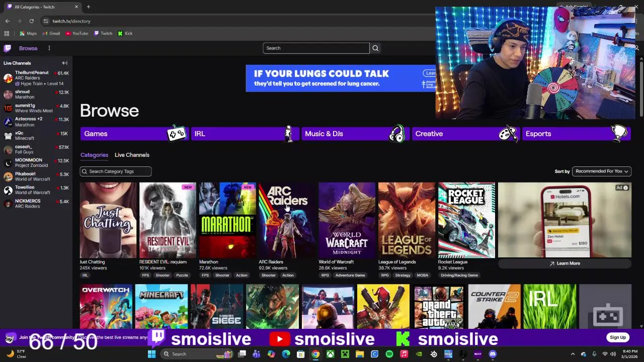Open the Esports category banner

point(576,134)
